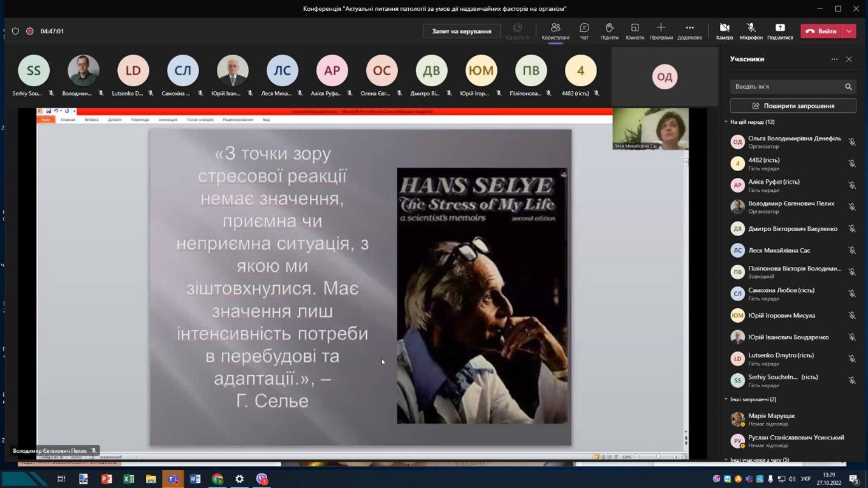Open Excel from the Windows taskbar
The height and width of the screenshot is (488, 868).
tap(129, 479)
